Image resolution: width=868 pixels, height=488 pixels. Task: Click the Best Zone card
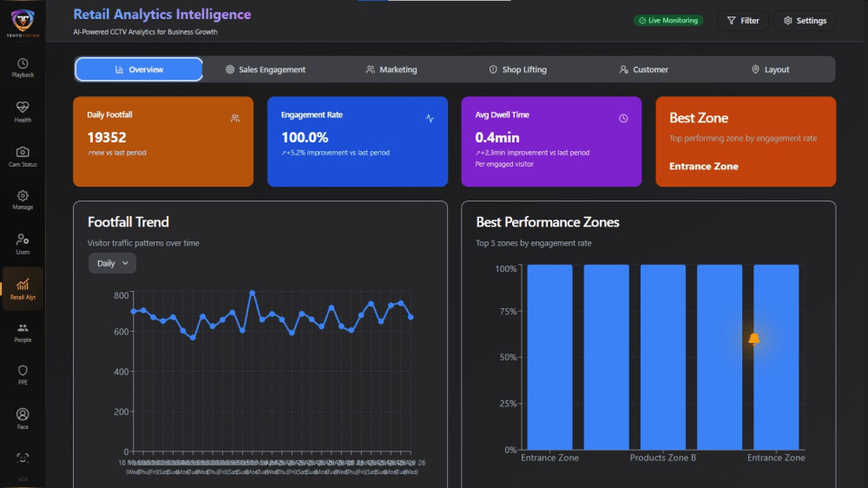746,142
